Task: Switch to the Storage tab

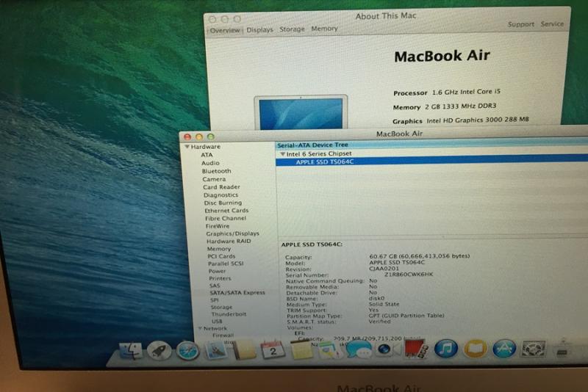Action: click(292, 29)
